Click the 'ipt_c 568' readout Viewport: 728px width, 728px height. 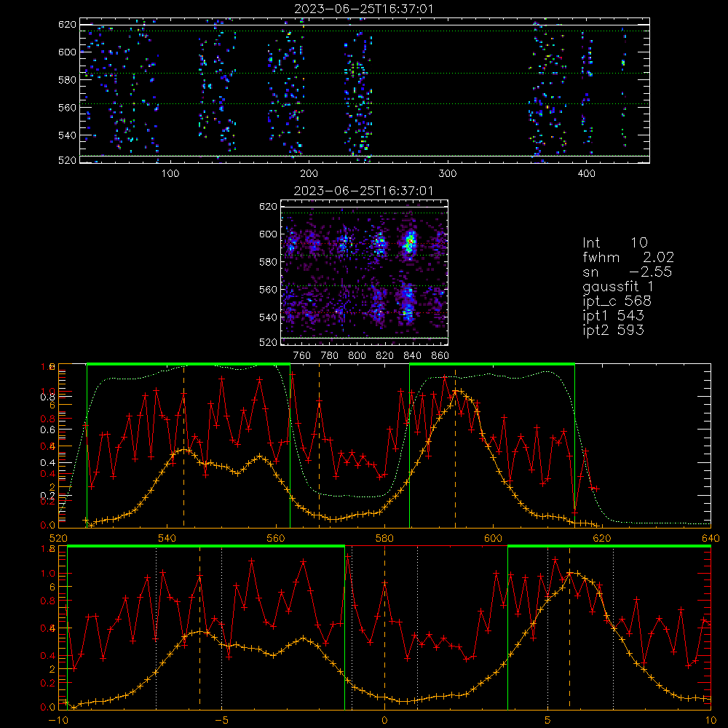617,301
